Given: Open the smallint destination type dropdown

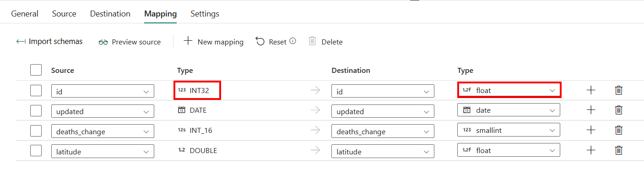Looking at the screenshot, I should click(x=509, y=130).
